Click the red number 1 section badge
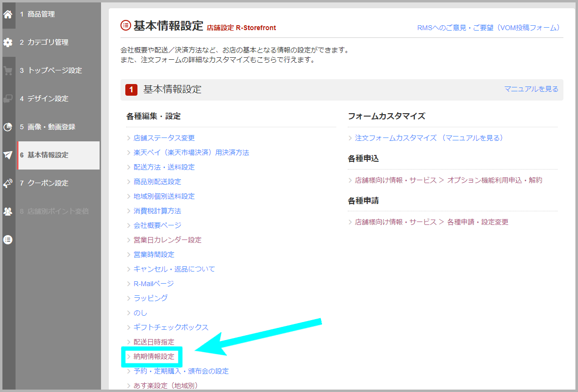This screenshot has height=392, width=578. pyautogui.click(x=131, y=89)
